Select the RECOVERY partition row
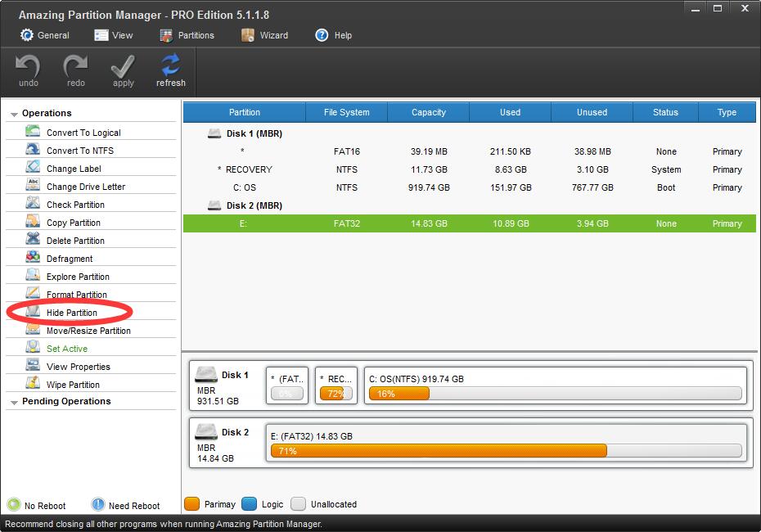This screenshot has height=532, width=761. coord(470,169)
